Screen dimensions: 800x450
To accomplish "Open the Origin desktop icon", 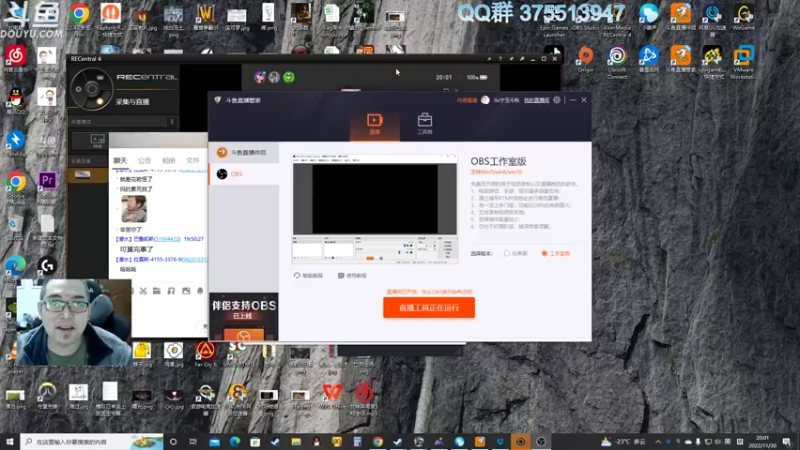I will [585, 59].
